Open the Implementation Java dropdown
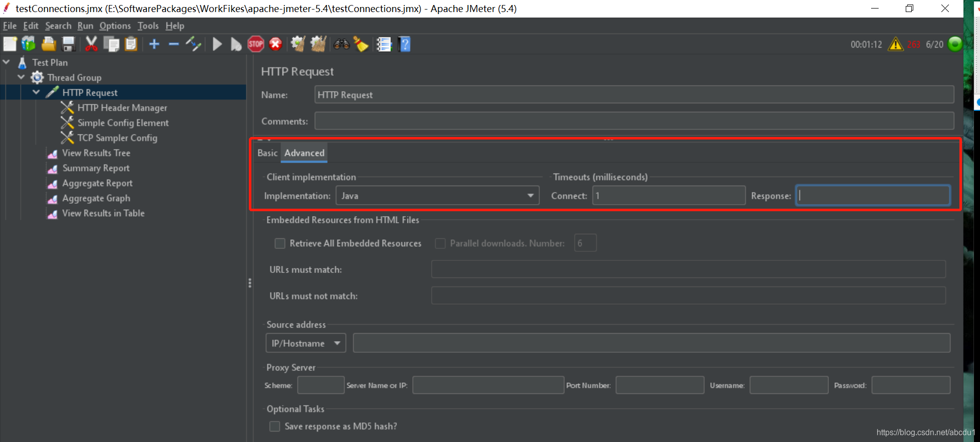980x442 pixels. click(438, 196)
